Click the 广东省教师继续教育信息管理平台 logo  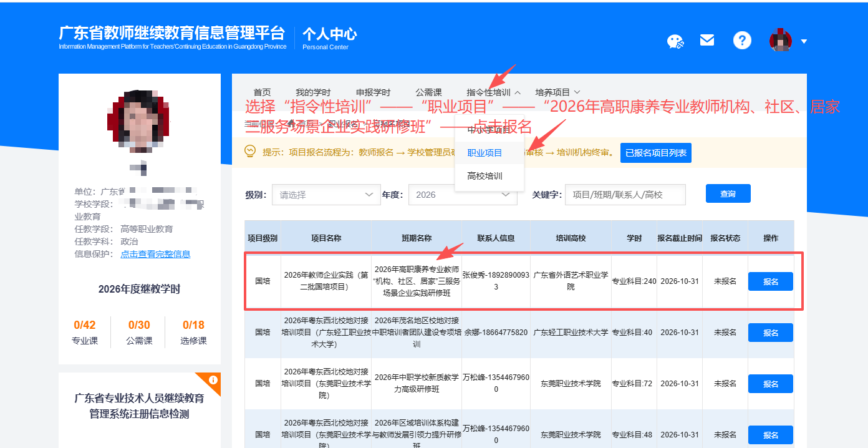pyautogui.click(x=171, y=37)
